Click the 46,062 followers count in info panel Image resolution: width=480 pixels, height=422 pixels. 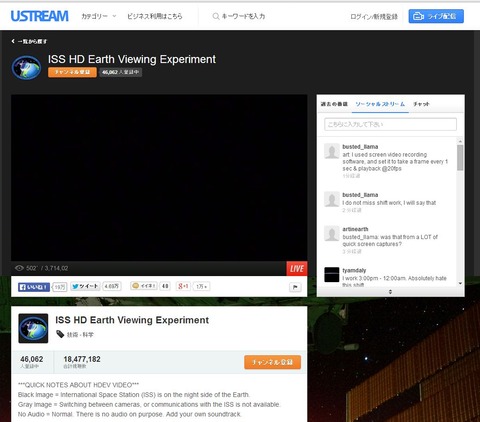point(32,359)
